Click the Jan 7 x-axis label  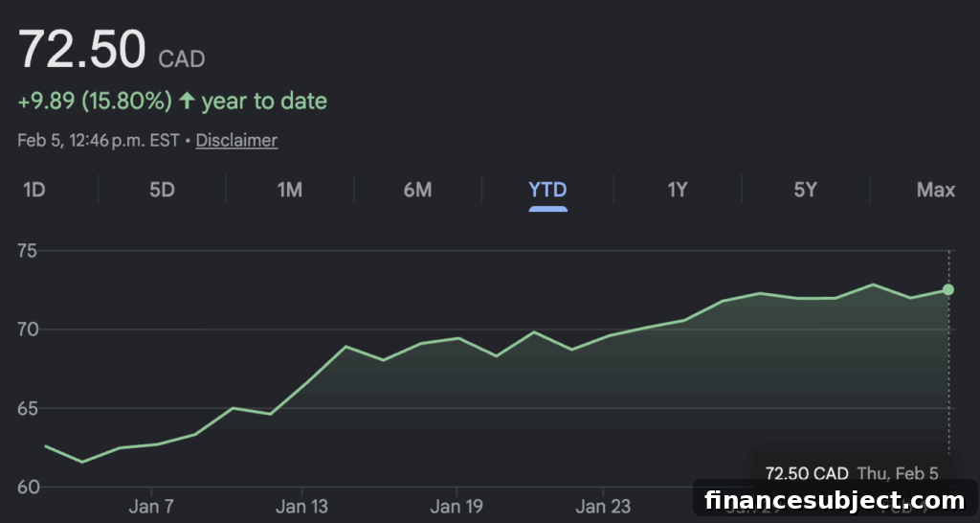pos(150,506)
